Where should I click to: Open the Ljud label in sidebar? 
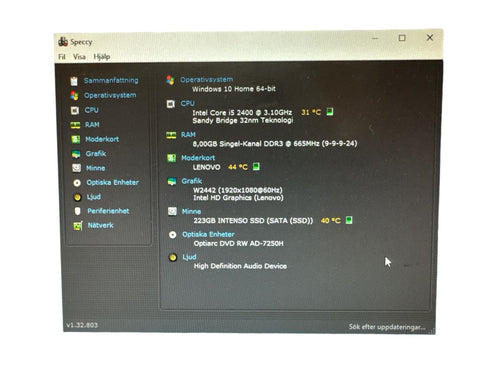94,197
